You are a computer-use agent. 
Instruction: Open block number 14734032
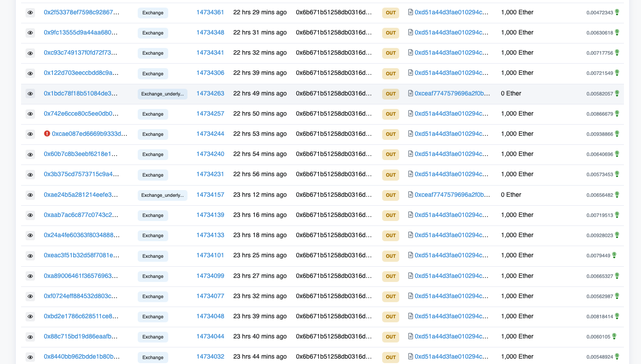210,357
